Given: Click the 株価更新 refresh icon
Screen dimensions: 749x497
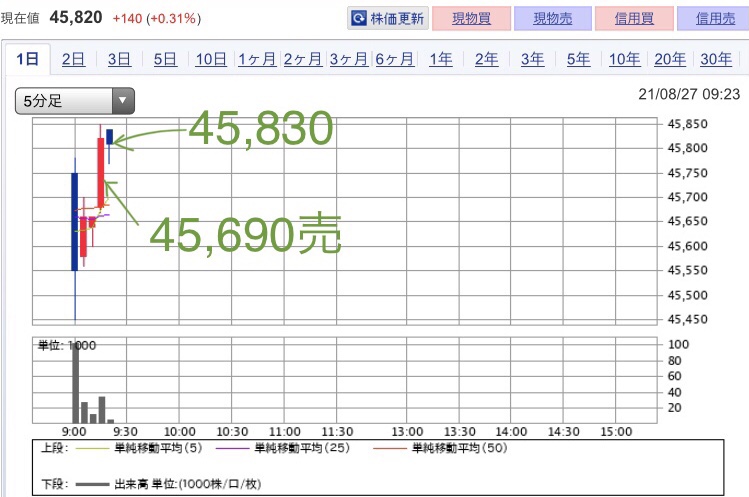Looking at the screenshot, I should [359, 19].
